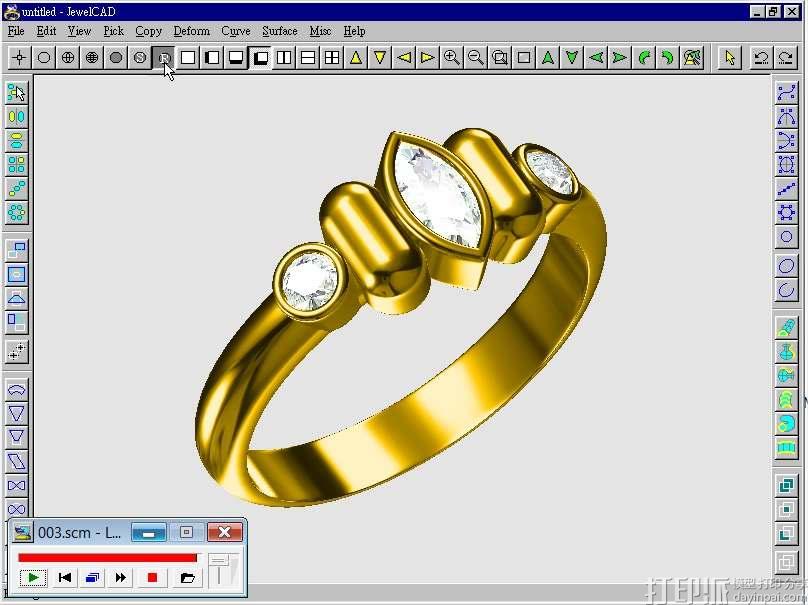The height and width of the screenshot is (605, 808).
Task: Select the simple circle outline view mode
Action: (44, 57)
